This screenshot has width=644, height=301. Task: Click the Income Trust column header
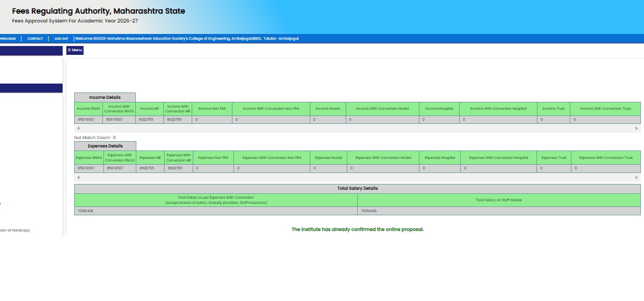pyautogui.click(x=553, y=109)
